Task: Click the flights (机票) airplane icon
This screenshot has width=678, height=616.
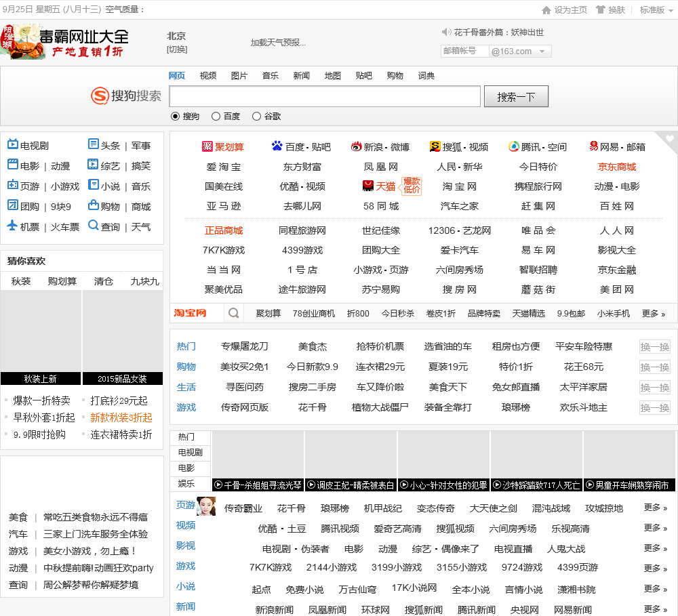Action: coord(13,226)
